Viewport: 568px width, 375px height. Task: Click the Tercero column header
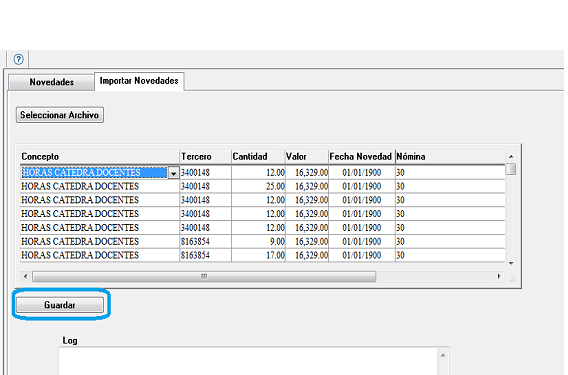(x=205, y=157)
